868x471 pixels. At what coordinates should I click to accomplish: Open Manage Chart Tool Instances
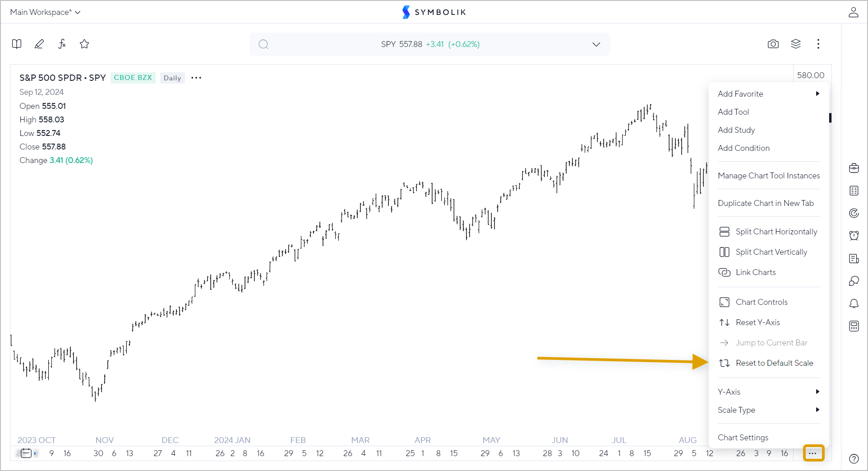click(769, 176)
